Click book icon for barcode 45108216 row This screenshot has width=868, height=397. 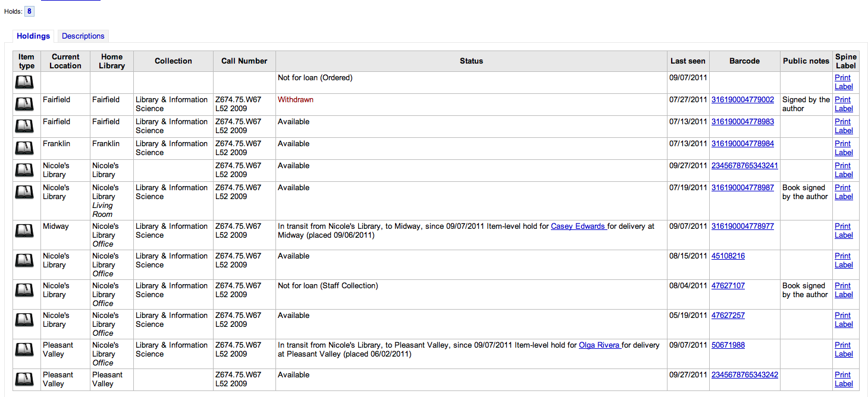24,261
